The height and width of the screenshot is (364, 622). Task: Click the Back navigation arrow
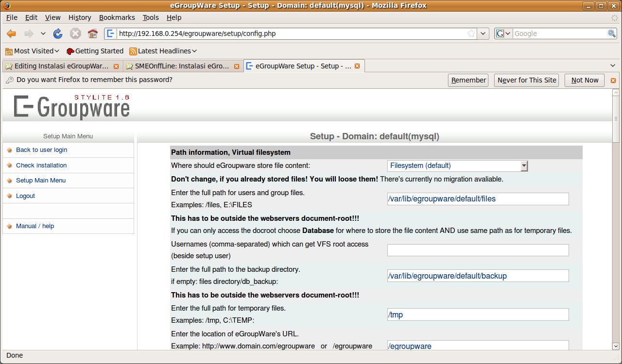(12, 33)
